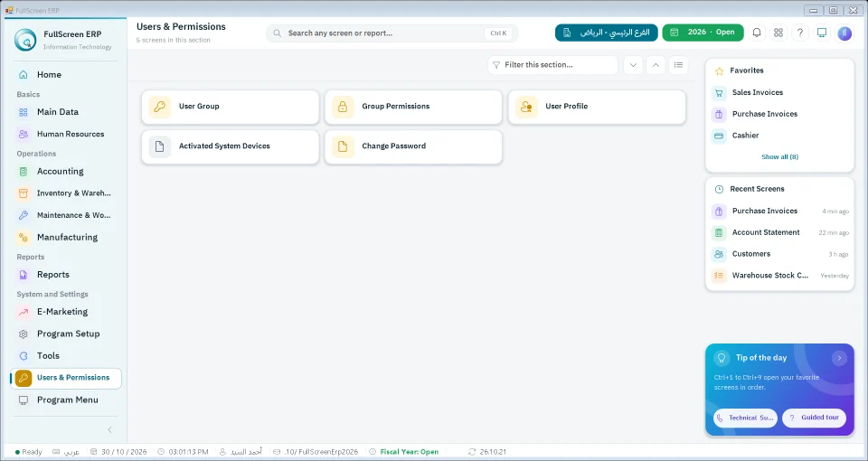This screenshot has height=461, width=868.
Task: Go to Home in sidebar
Action: [66, 75]
